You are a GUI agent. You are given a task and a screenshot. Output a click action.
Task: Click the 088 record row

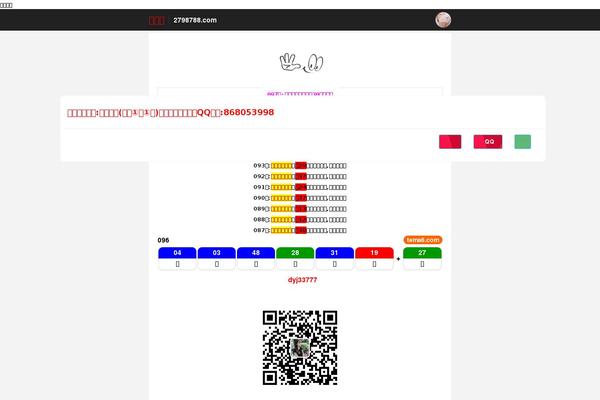(300, 219)
